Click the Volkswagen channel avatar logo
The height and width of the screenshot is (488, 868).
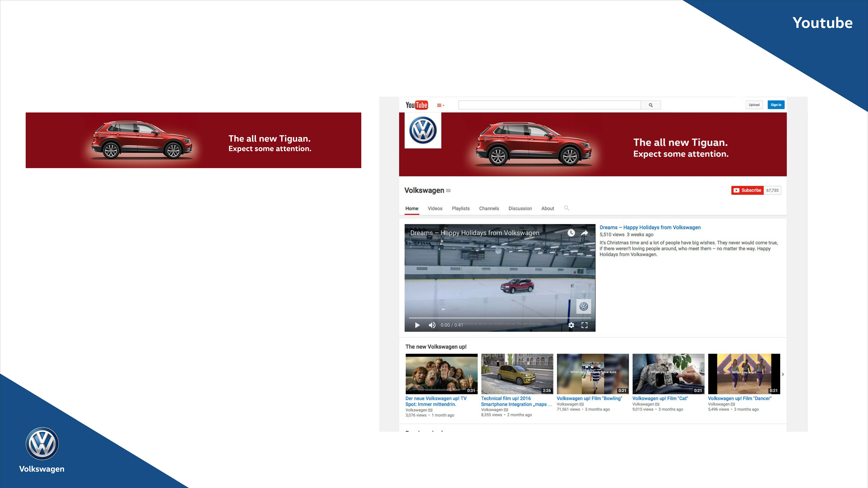422,131
